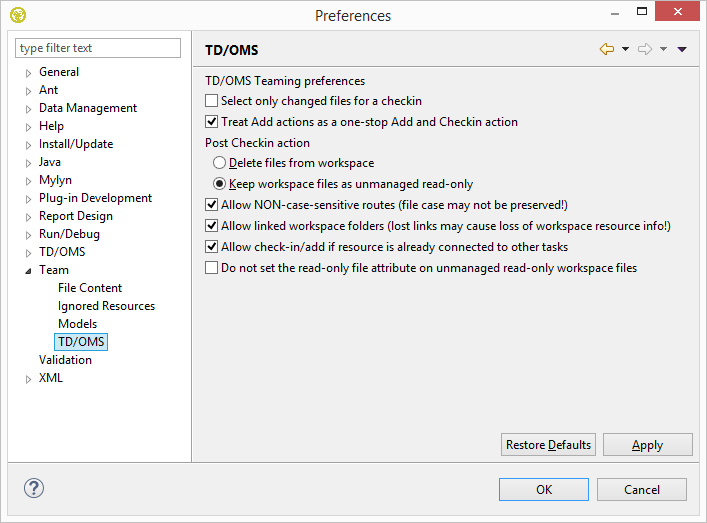
Task: Expand the General tree node
Action: [x=29, y=73]
